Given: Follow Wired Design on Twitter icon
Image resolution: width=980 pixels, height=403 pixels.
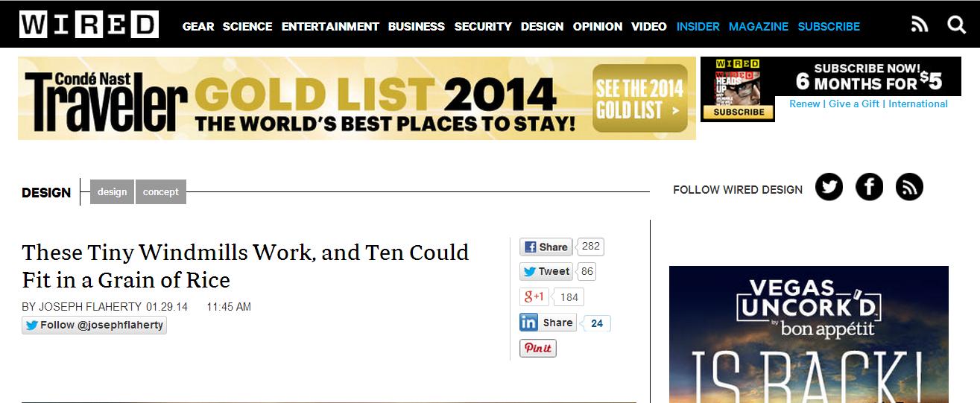Looking at the screenshot, I should [x=829, y=187].
